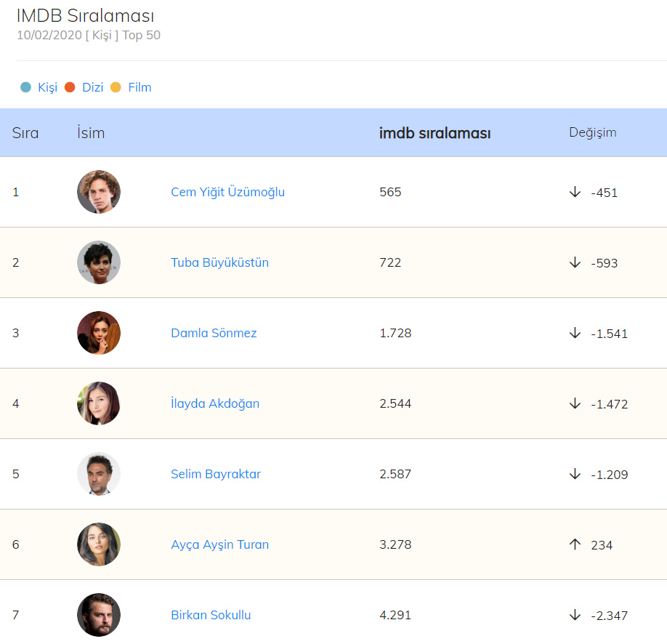Sort by Değişim column header

(592, 132)
